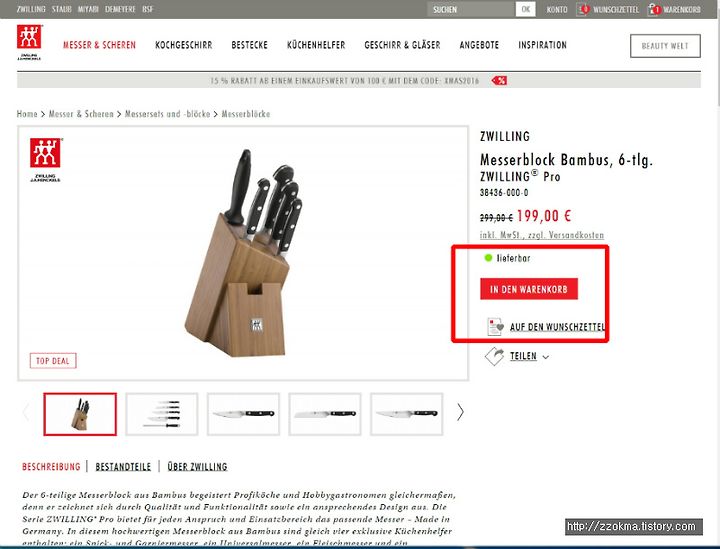The width and height of the screenshot is (720, 549).
Task: Switch to the Bestandteile tab
Action: [123, 467]
